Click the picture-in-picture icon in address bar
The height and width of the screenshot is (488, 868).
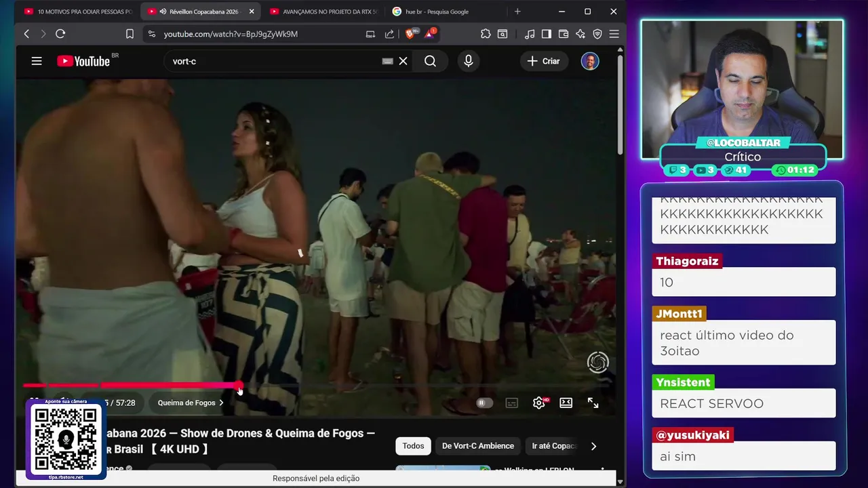click(x=370, y=34)
